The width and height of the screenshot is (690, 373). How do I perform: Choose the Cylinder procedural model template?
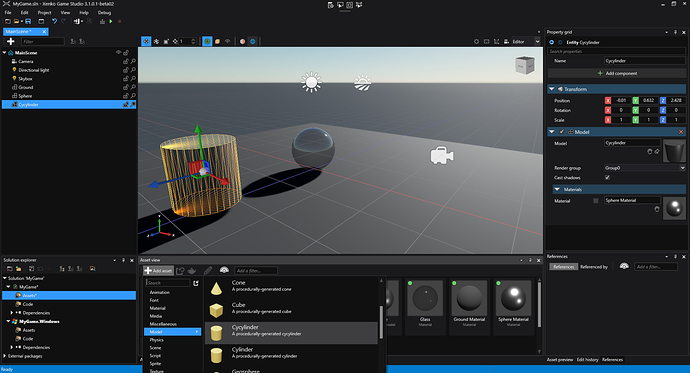click(291, 355)
